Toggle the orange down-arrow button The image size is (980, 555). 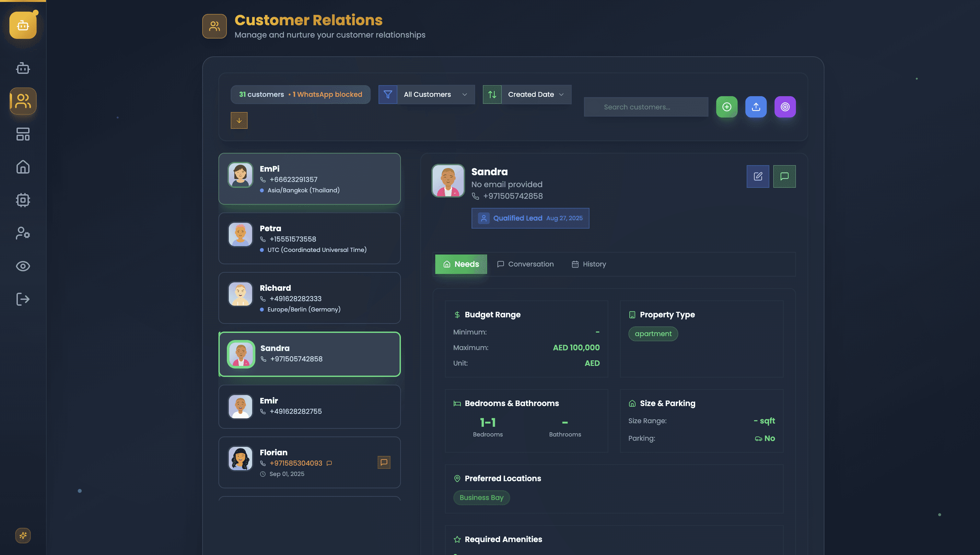point(239,120)
